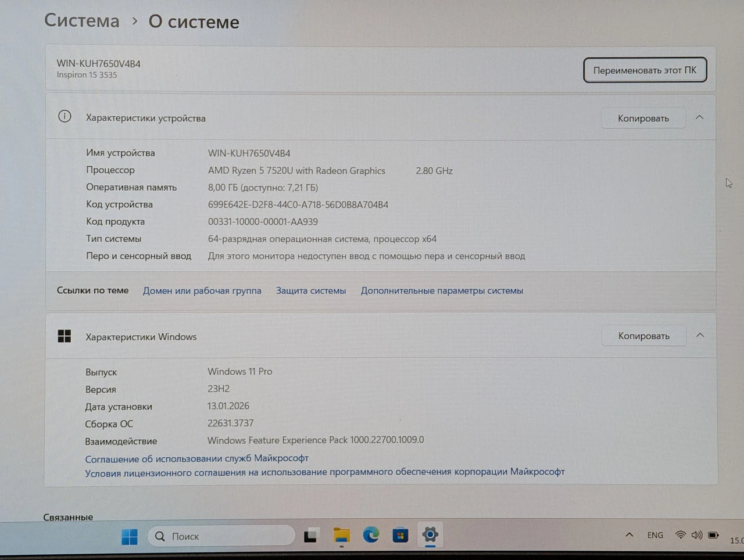Click the OS build number 22631.3737
The height and width of the screenshot is (560, 744).
pos(231,423)
